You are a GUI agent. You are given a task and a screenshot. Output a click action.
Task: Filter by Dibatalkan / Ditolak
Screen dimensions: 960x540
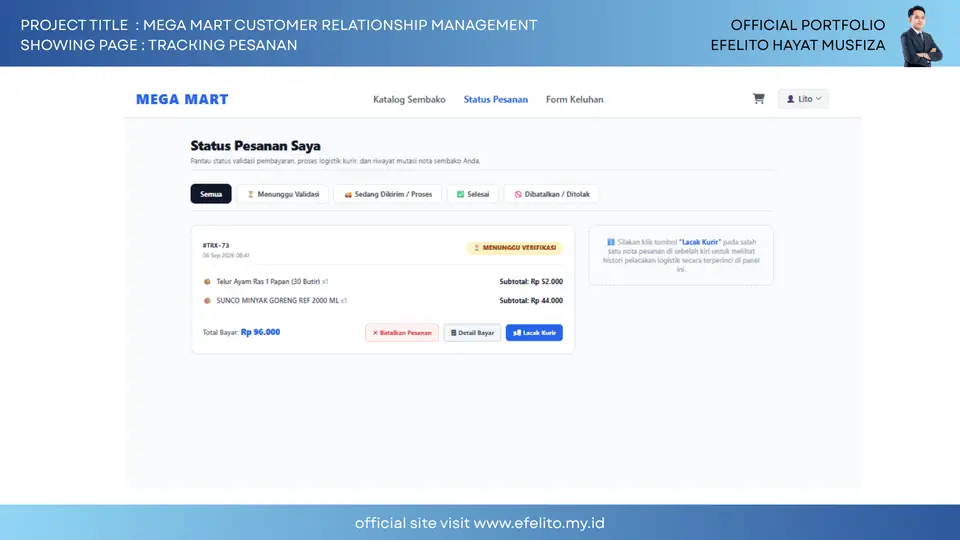click(x=552, y=194)
